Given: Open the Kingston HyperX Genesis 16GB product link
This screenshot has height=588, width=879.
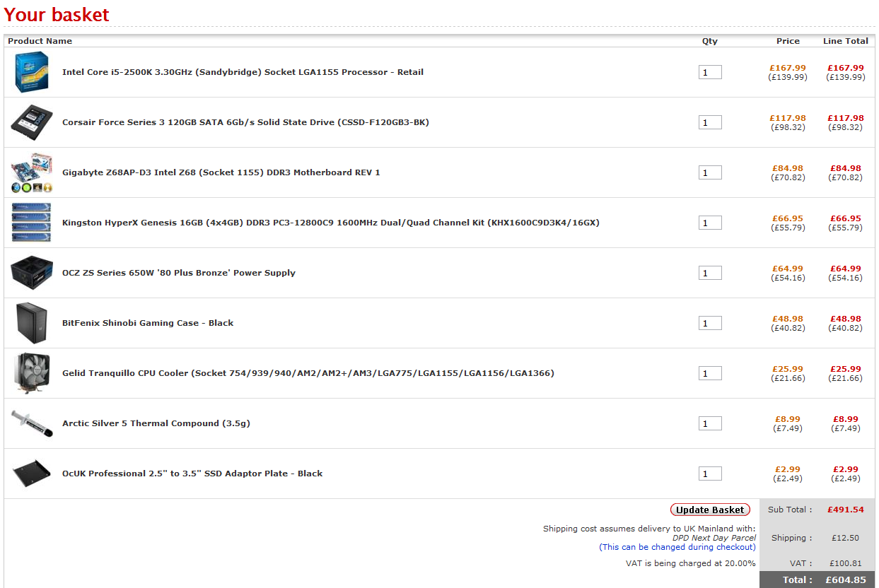Looking at the screenshot, I should 331,223.
